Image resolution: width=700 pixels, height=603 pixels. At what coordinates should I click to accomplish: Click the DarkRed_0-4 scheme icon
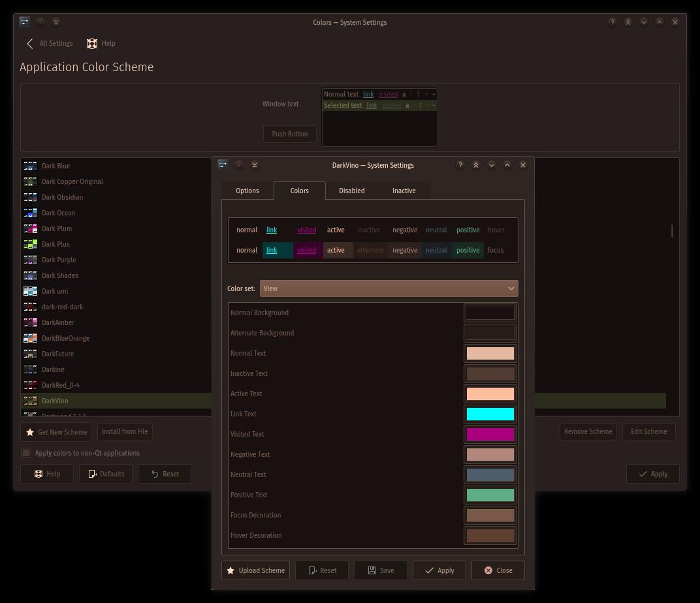(x=30, y=385)
